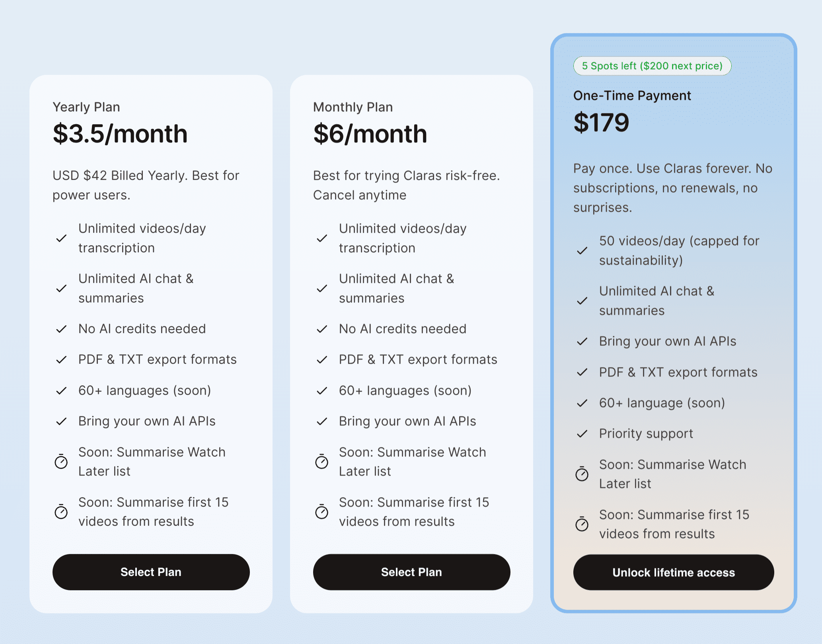
Task: Click the Yearly checkmark for No AI credits needed
Action: click(61, 329)
